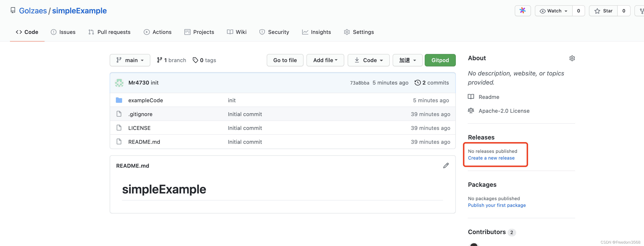This screenshot has width=644, height=246.
Task: Edit README.md with the pencil icon
Action: click(x=446, y=166)
